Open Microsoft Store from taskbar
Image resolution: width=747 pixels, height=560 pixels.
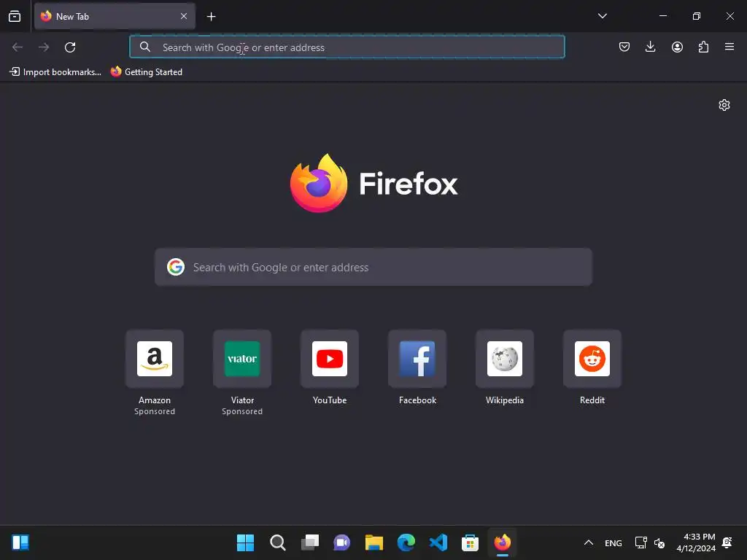pos(471,542)
